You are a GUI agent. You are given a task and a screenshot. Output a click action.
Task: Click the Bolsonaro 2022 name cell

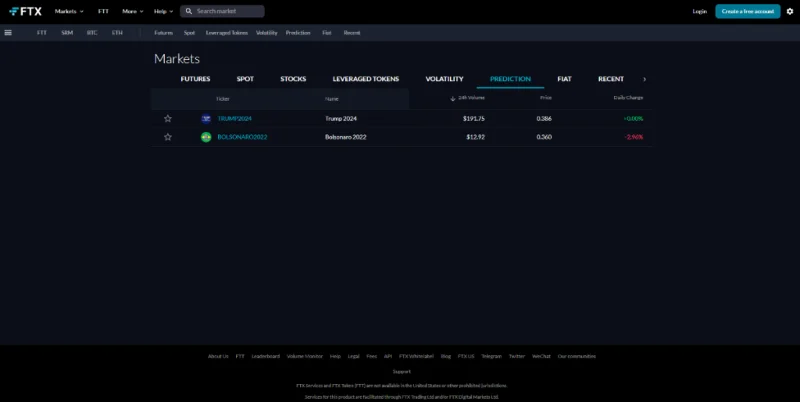pyautogui.click(x=345, y=137)
